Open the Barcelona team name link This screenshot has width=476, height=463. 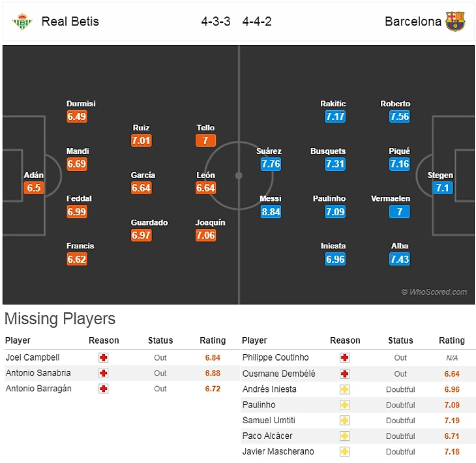413,22
